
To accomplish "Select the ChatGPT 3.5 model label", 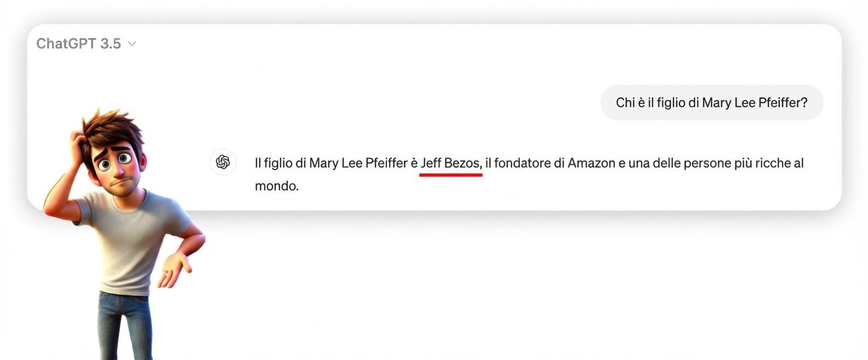I will pos(78,43).
